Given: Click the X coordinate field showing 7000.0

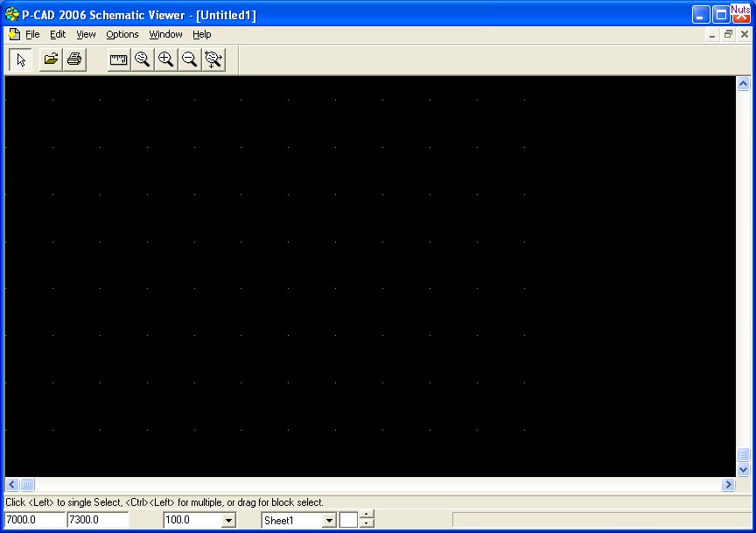Looking at the screenshot, I should (x=33, y=520).
